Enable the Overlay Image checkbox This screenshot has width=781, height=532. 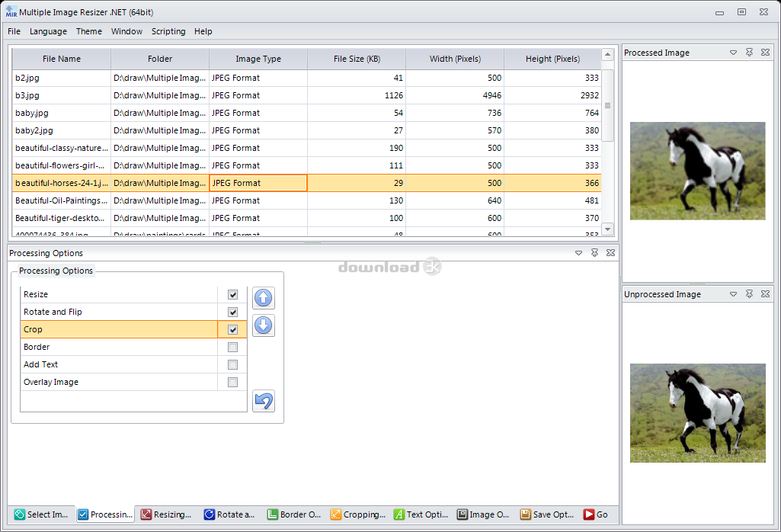pos(232,382)
